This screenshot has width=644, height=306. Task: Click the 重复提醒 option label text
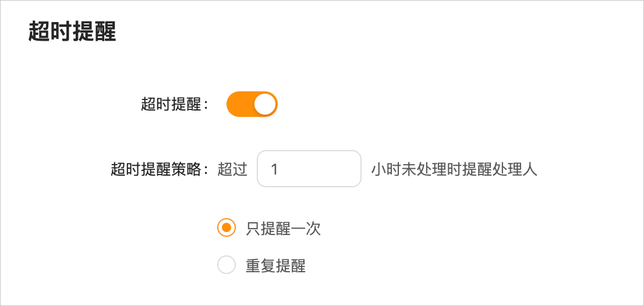coord(275,265)
